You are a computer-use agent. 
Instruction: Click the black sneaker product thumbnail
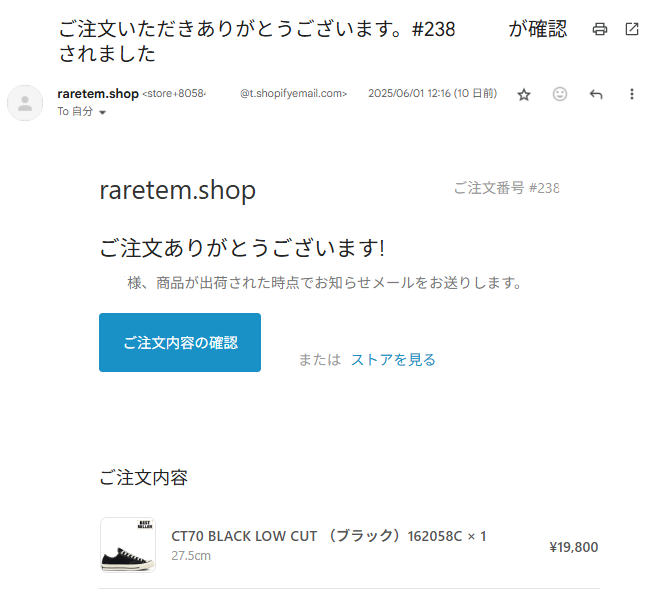pos(128,544)
